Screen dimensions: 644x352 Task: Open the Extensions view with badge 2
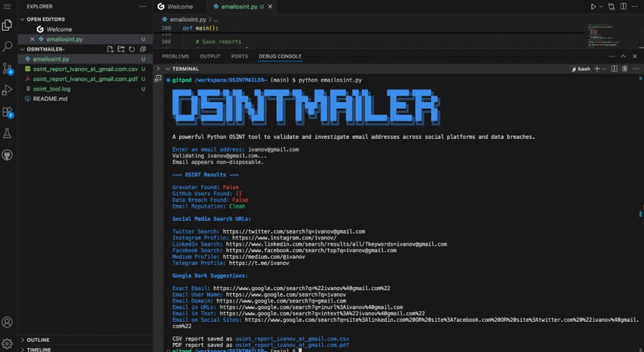tap(7, 112)
